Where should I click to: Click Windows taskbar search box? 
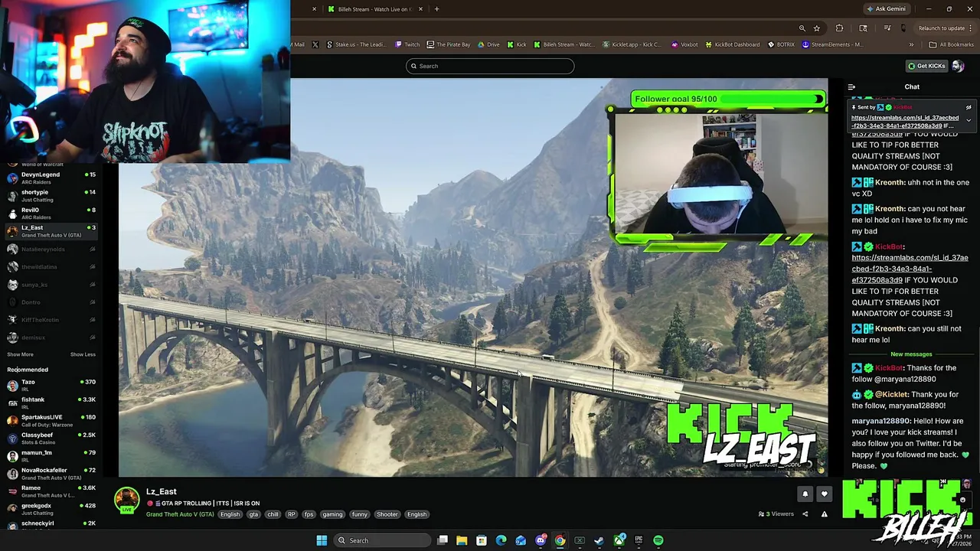(382, 540)
